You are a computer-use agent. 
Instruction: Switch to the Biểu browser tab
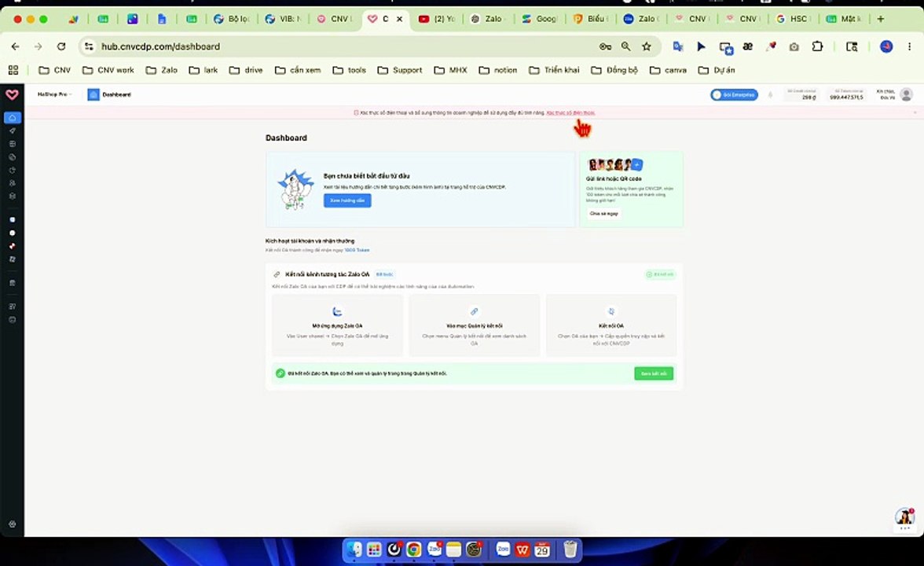[x=591, y=19]
